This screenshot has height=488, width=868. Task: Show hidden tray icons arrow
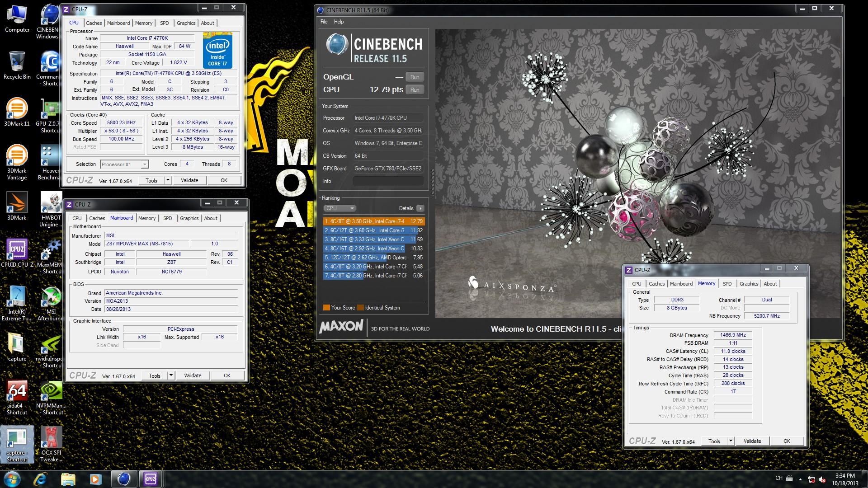(x=800, y=479)
